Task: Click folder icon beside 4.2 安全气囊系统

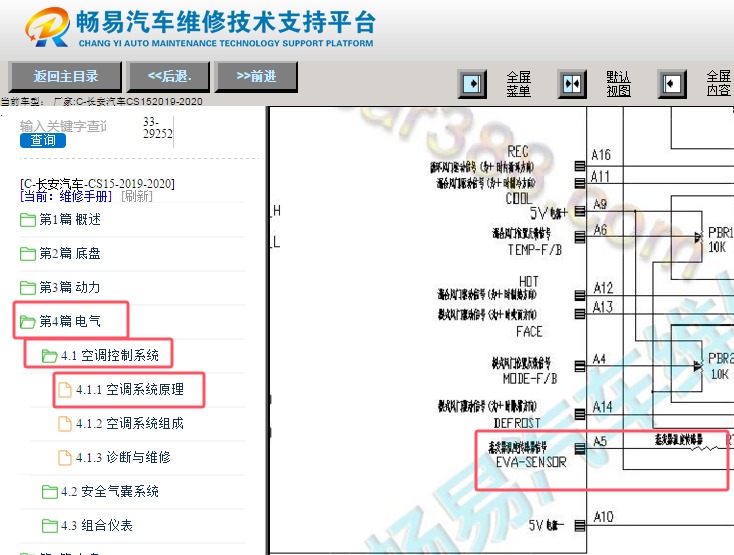Action: [x=49, y=492]
